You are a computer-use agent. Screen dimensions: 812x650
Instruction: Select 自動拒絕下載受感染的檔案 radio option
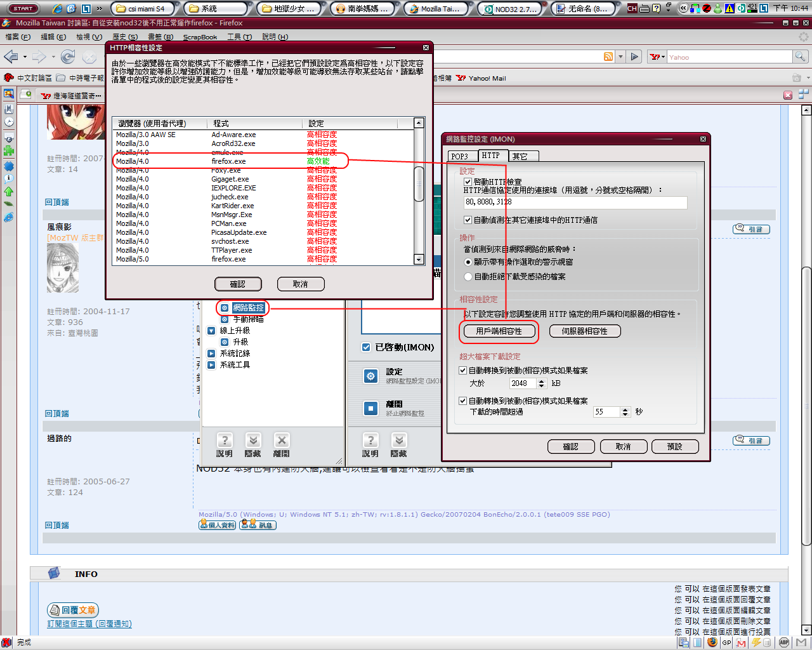[x=468, y=277]
